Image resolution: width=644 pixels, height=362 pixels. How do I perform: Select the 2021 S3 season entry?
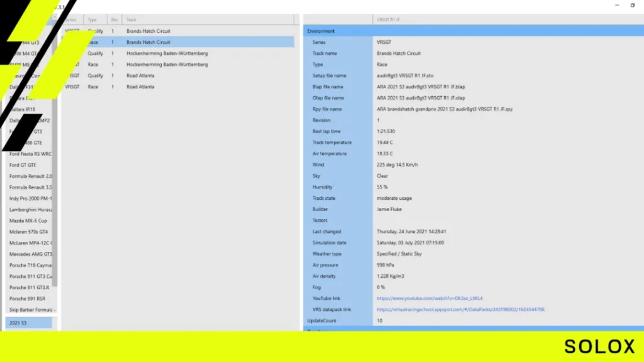pos(29,323)
